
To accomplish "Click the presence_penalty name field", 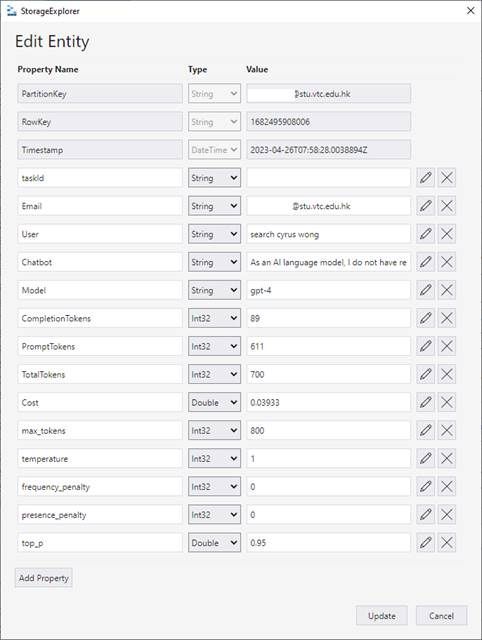I will pos(100,515).
